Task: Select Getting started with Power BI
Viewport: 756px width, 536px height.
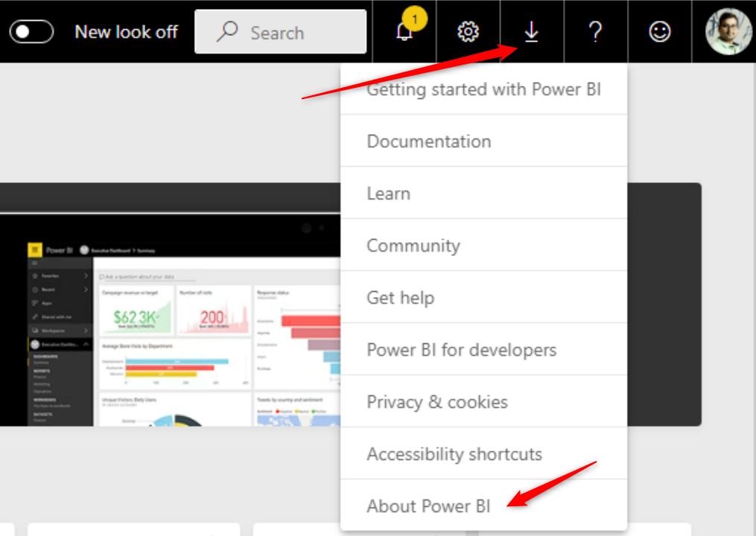Action: (x=483, y=90)
